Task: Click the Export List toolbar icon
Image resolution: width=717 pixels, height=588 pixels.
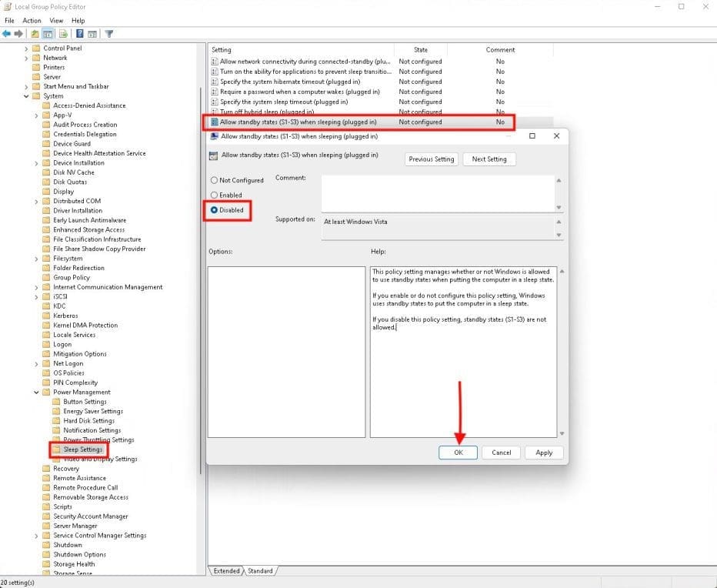Action: click(63, 34)
